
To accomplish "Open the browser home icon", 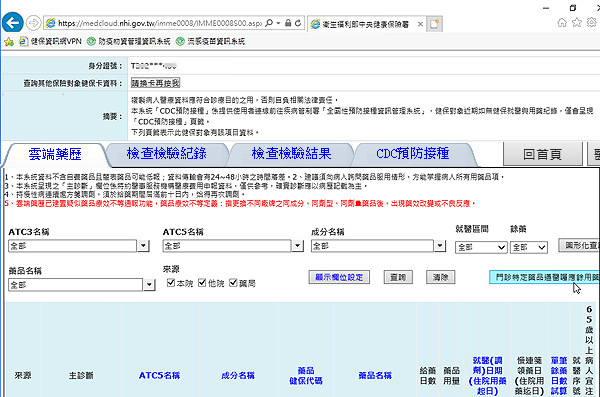I will click(x=562, y=23).
